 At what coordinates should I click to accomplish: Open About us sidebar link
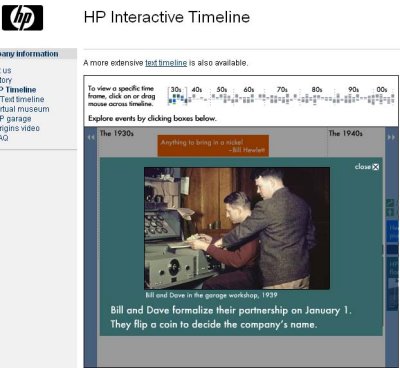[6, 70]
